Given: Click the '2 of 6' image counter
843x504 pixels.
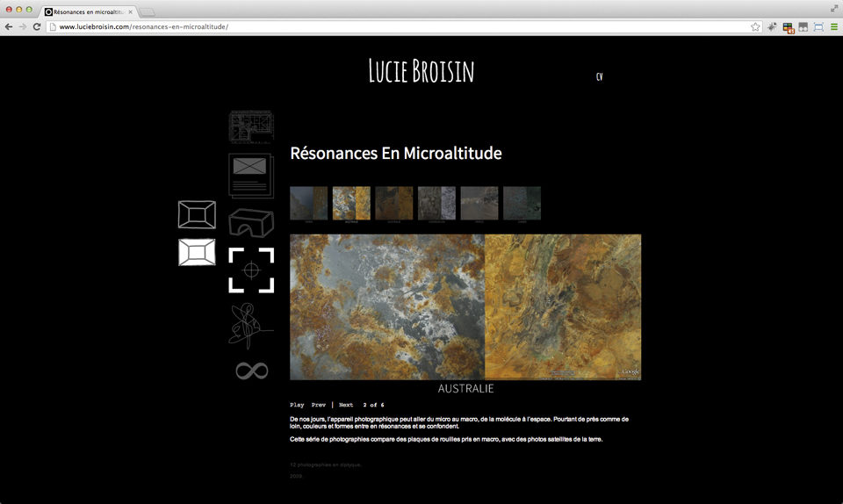Looking at the screenshot, I should (x=373, y=405).
